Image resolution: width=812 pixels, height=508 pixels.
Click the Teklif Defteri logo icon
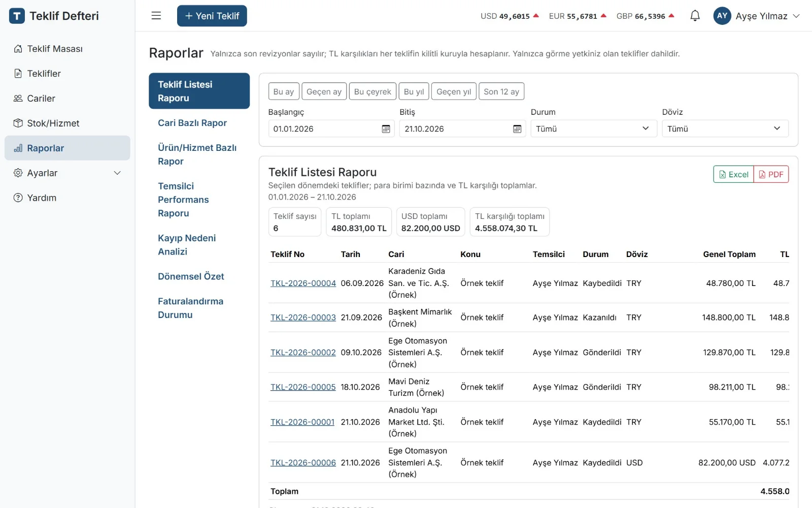[17, 16]
